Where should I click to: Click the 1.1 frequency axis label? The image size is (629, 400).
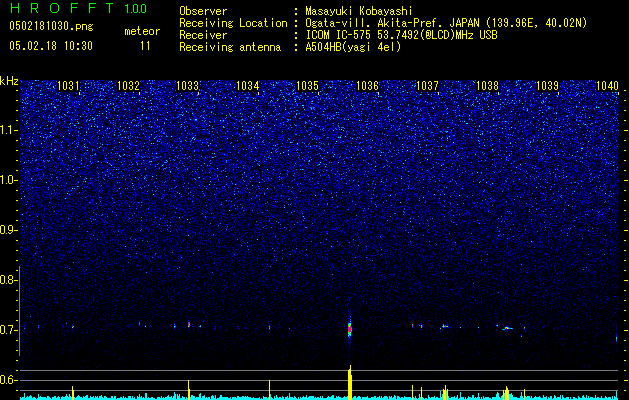(x=9, y=130)
